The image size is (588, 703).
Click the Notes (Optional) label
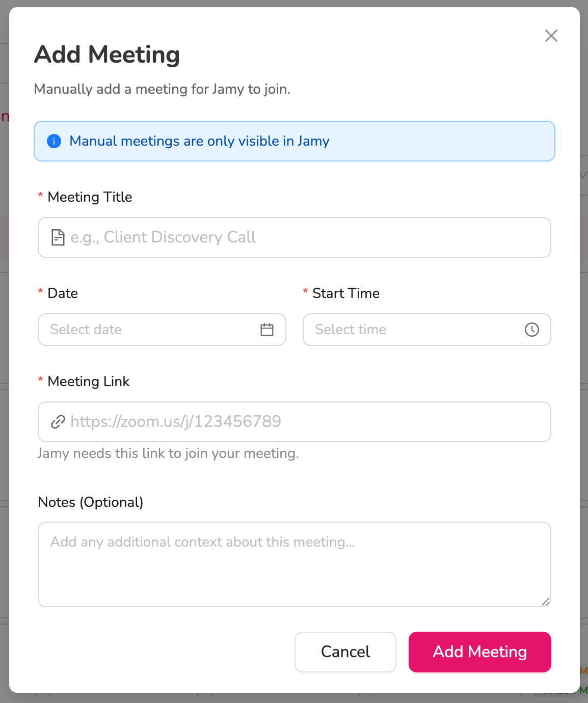(x=91, y=502)
